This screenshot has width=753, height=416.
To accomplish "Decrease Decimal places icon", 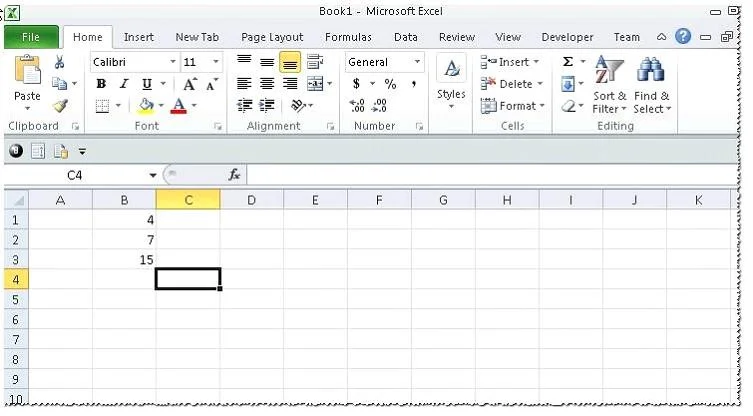I will point(379,105).
